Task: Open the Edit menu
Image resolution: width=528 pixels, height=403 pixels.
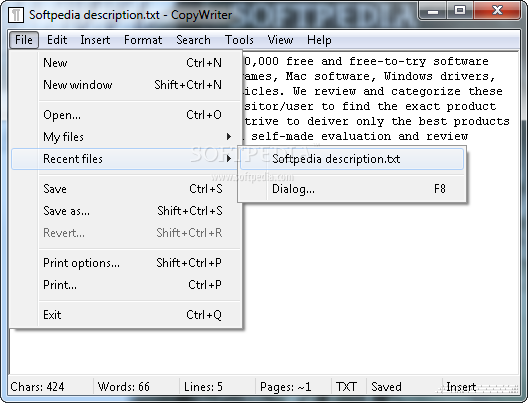Action: (57, 40)
